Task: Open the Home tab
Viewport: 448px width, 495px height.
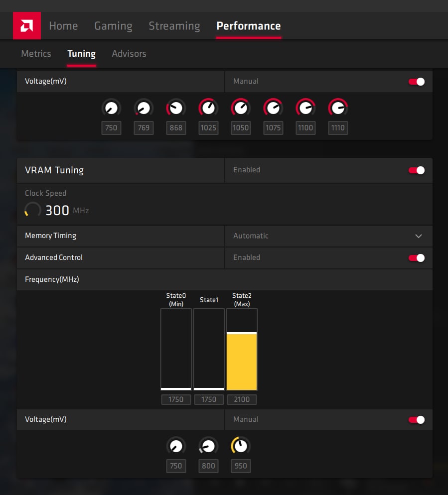Action: [x=63, y=26]
